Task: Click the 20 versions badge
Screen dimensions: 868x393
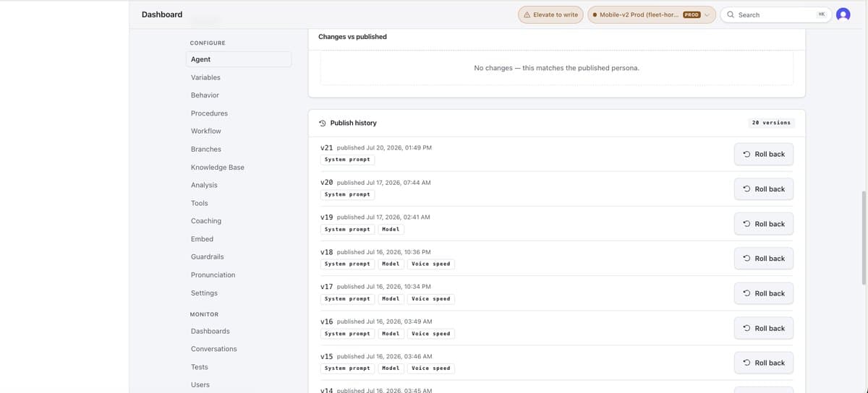Action: click(x=771, y=123)
